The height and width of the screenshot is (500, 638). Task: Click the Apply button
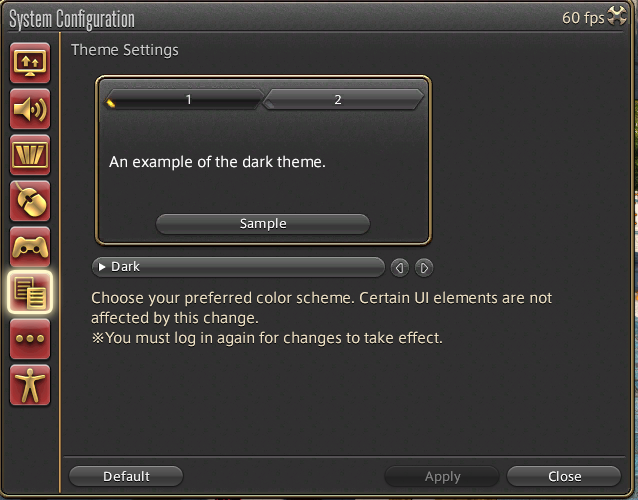pyautogui.click(x=442, y=476)
